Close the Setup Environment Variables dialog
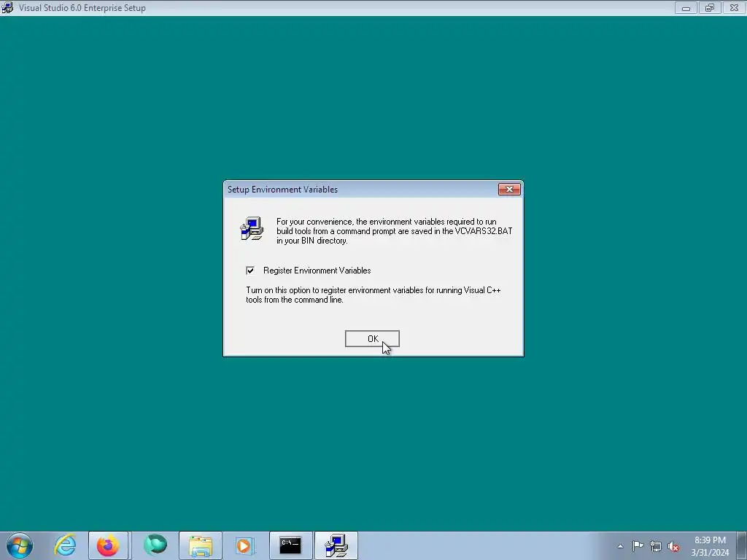The image size is (747, 560). pos(509,190)
